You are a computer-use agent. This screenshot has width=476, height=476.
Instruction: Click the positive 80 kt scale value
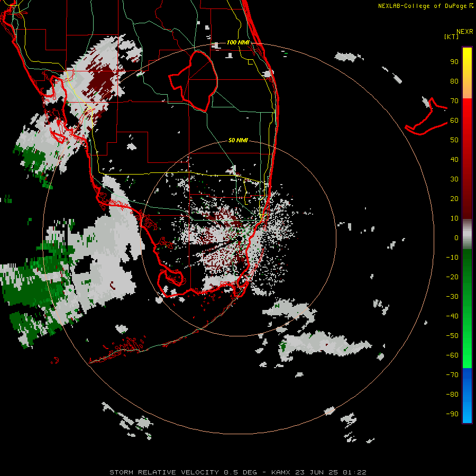pos(454,81)
